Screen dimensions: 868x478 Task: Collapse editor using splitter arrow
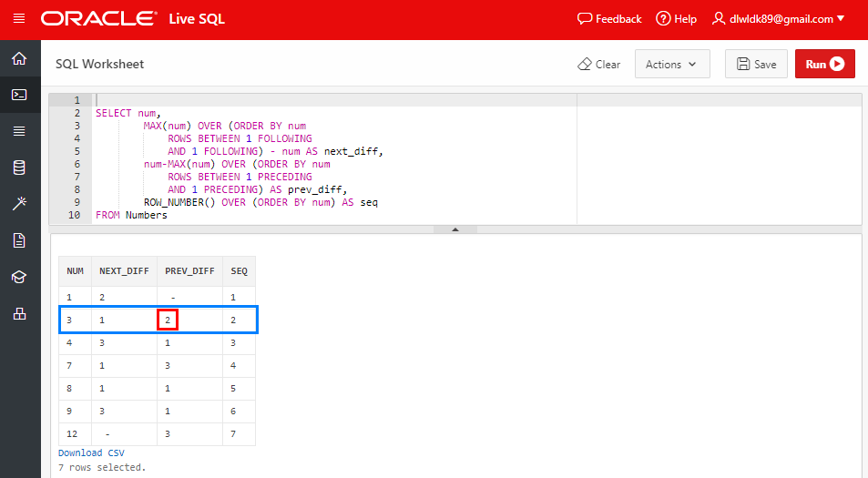[x=455, y=229]
